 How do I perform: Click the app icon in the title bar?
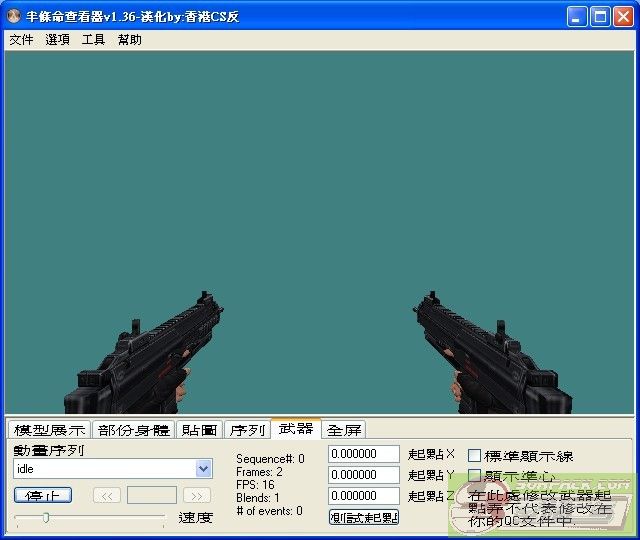coord(14,16)
